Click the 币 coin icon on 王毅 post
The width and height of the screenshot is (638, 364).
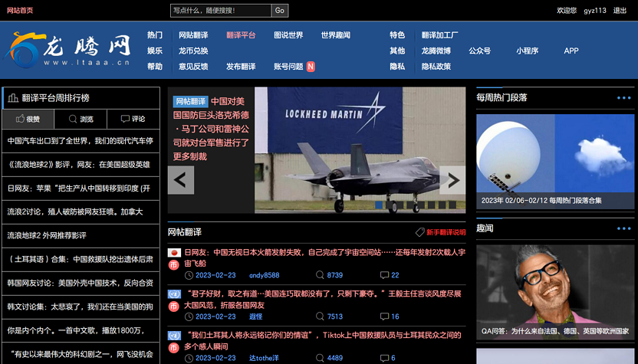pyautogui.click(x=174, y=307)
